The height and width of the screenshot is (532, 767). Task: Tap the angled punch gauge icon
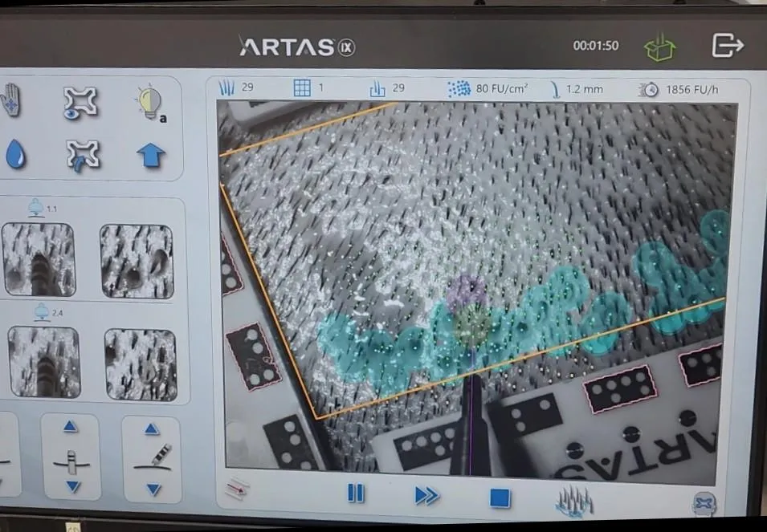coord(153,459)
